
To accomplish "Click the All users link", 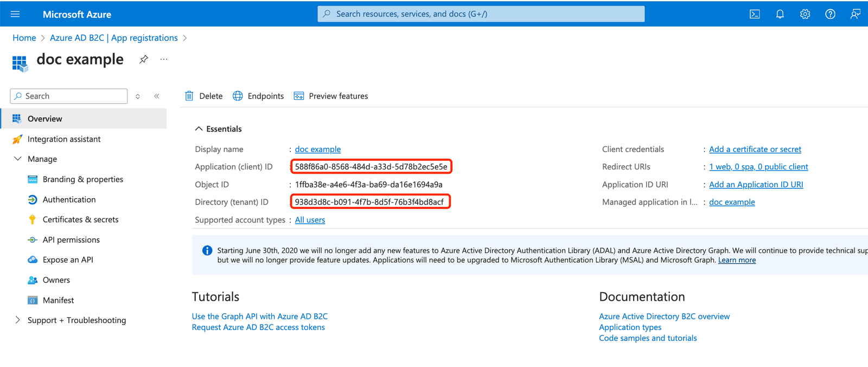I will coord(310,220).
